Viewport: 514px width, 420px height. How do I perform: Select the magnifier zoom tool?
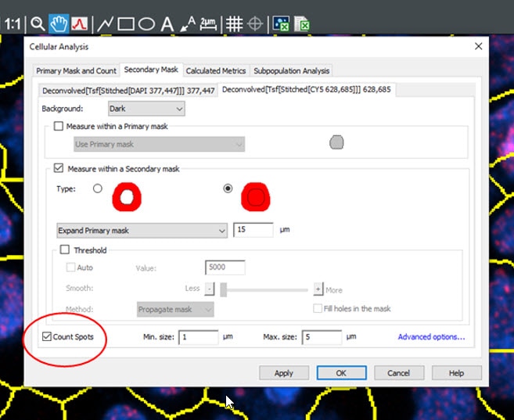click(x=37, y=23)
